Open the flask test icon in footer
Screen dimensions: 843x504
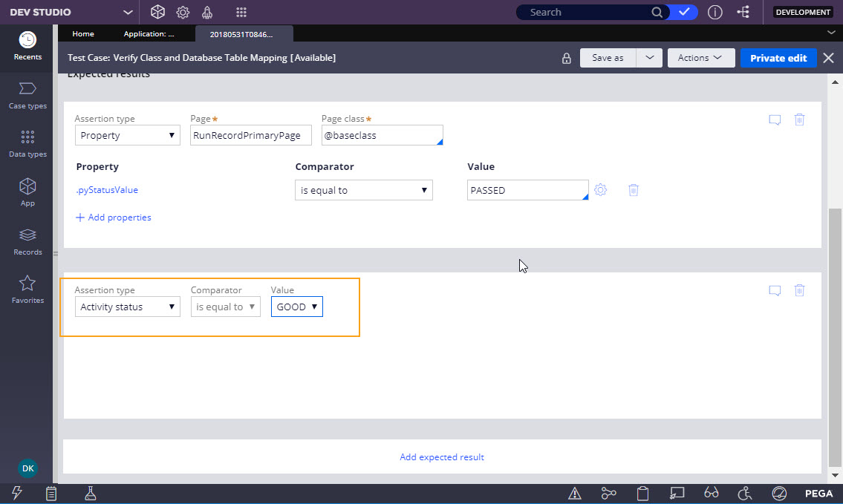(x=91, y=494)
